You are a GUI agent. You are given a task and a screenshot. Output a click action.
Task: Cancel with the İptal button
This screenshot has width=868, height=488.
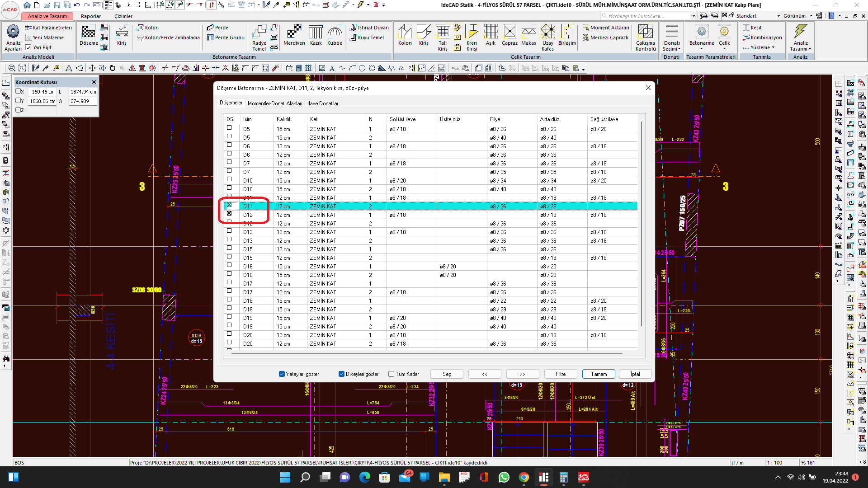[x=635, y=374]
